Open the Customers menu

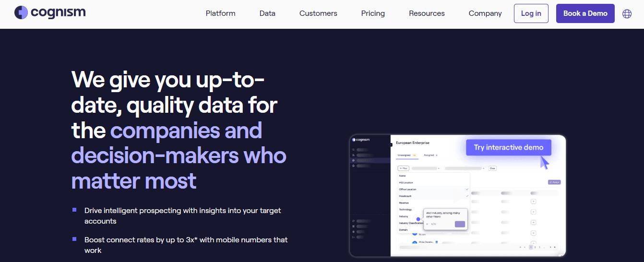tap(318, 13)
